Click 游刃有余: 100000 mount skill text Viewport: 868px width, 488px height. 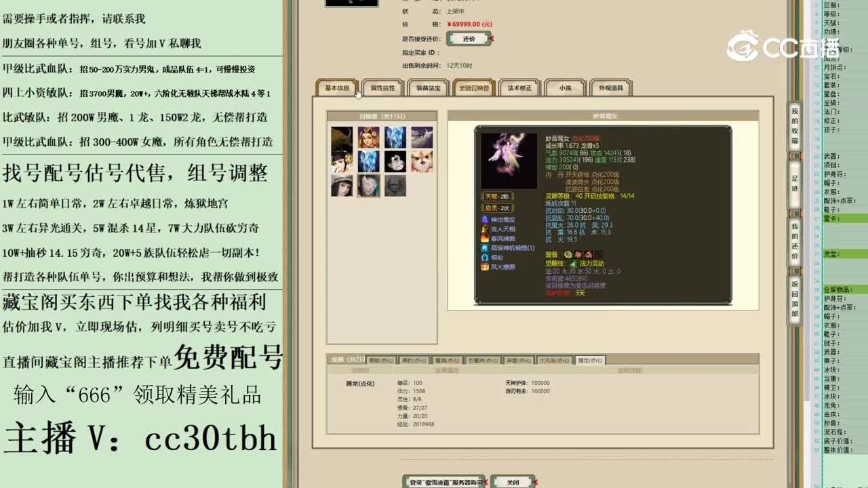point(528,391)
